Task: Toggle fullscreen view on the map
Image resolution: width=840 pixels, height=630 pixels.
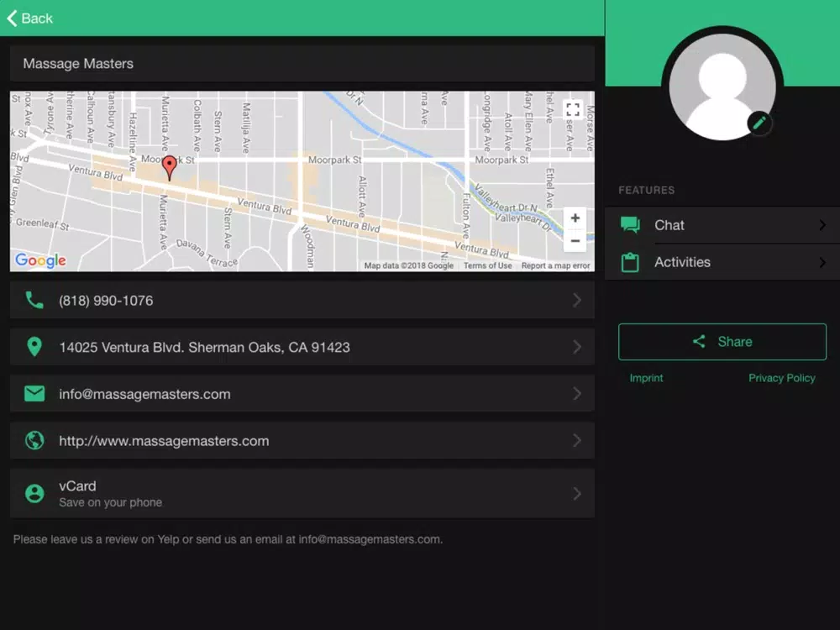Action: coord(573,110)
